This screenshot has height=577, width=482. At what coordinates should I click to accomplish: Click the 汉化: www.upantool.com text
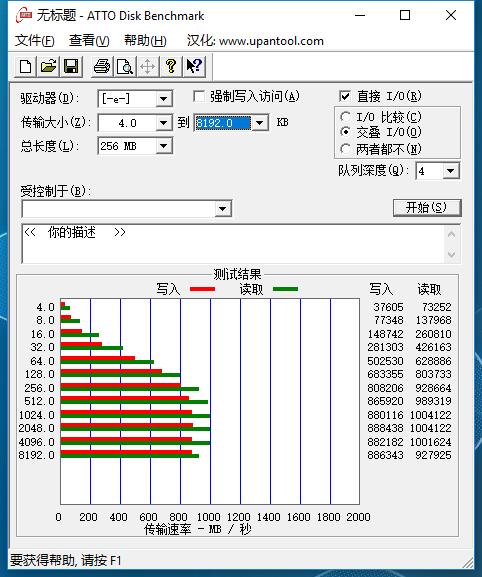point(255,40)
